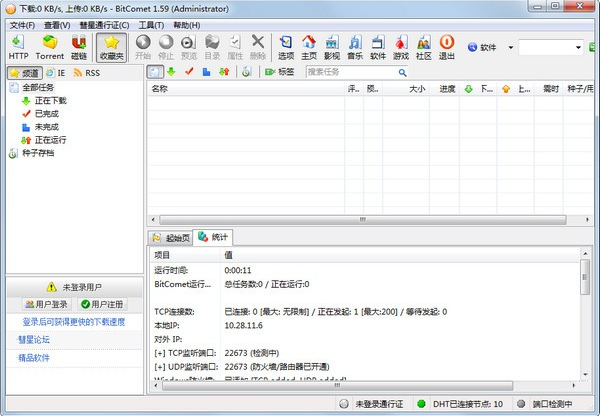Click the magnet link (磁链) icon
The width and height of the screenshot is (600, 416).
click(79, 47)
